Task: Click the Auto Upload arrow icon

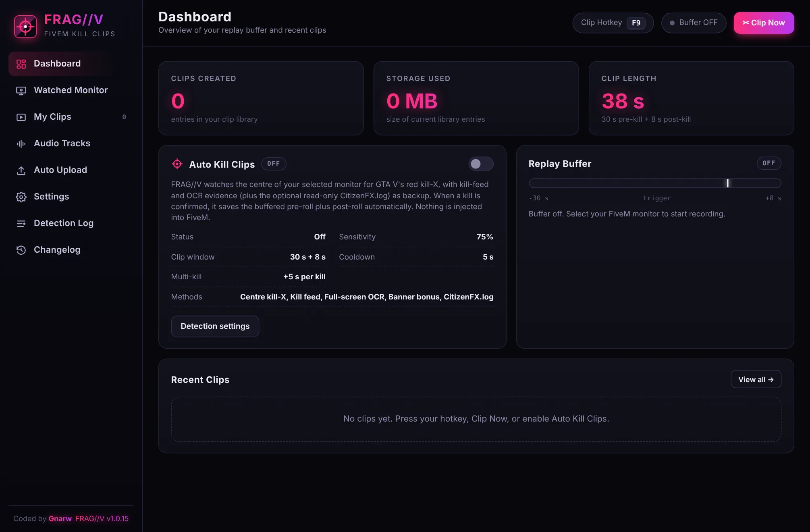Action: [21, 170]
